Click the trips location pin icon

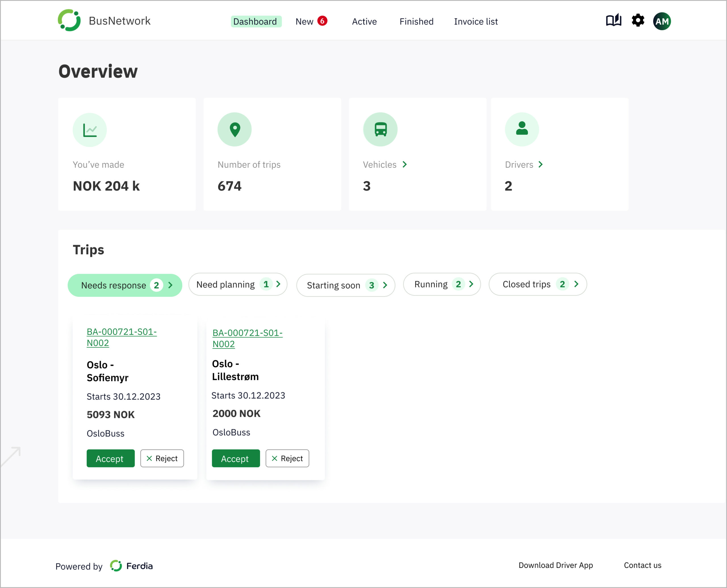235,129
